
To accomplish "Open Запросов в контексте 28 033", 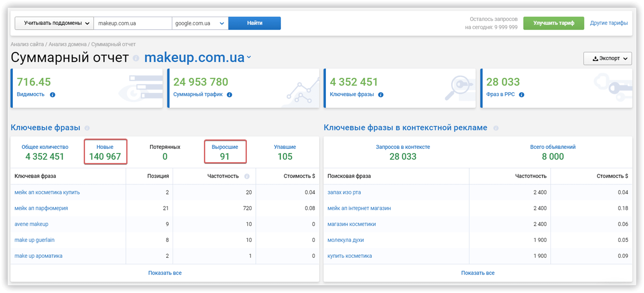I will tap(403, 152).
